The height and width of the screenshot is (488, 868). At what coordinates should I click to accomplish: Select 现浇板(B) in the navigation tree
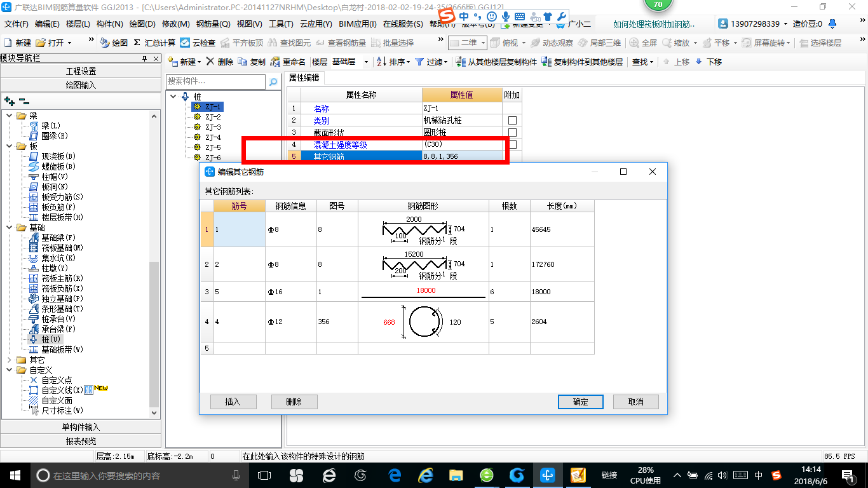coord(58,156)
